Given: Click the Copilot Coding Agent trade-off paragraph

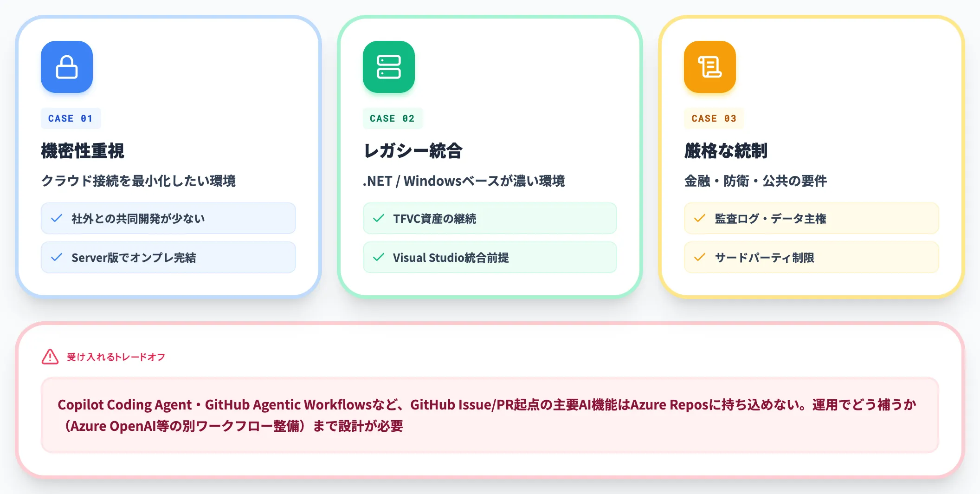Looking at the screenshot, I should point(487,415).
